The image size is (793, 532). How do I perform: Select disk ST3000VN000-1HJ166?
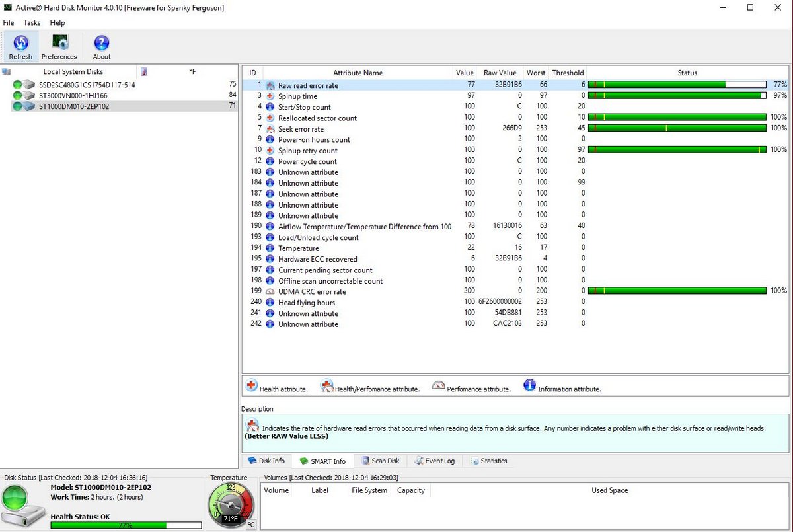(73, 95)
